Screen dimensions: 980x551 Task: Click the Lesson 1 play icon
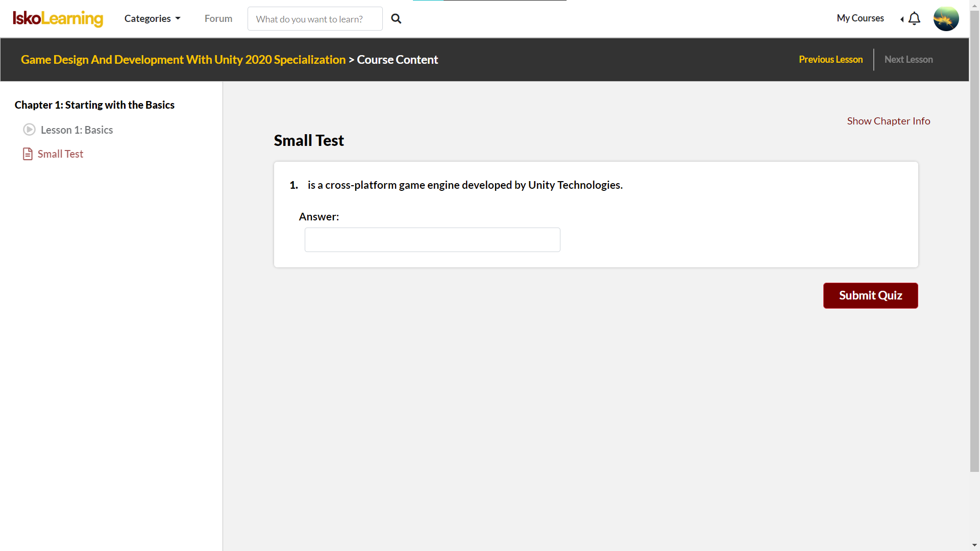pos(29,130)
